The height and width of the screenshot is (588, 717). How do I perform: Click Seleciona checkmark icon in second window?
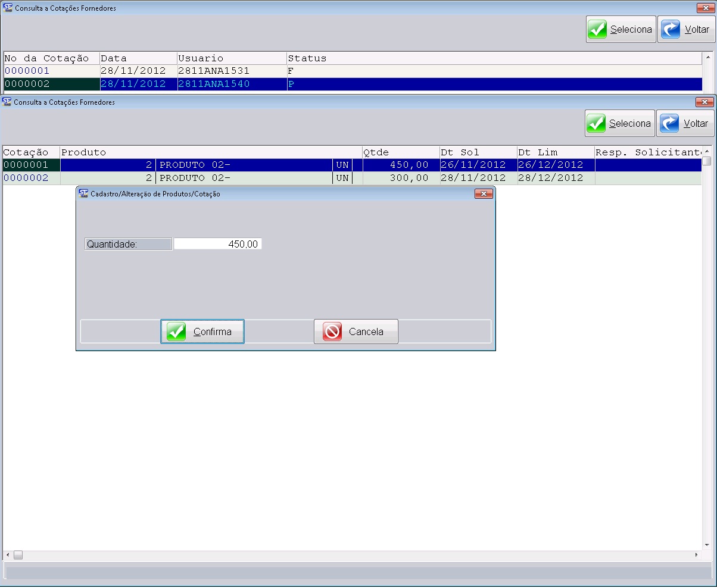[x=596, y=123]
